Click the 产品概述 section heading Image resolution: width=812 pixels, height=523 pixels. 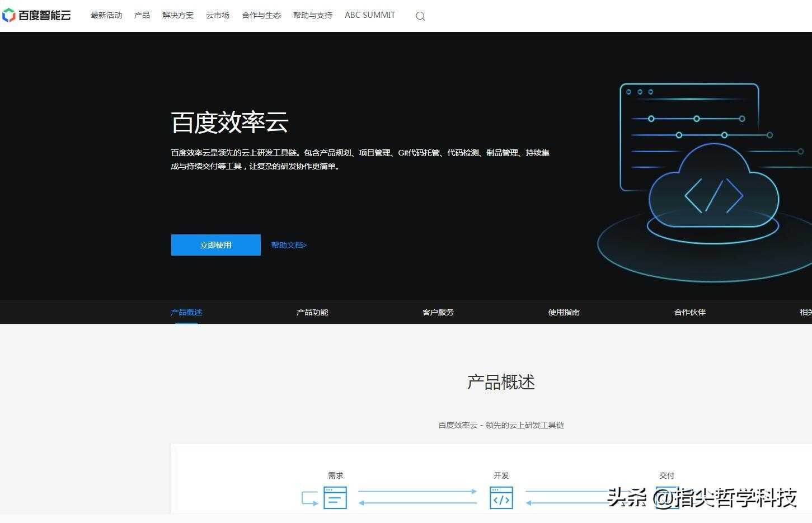tap(501, 382)
